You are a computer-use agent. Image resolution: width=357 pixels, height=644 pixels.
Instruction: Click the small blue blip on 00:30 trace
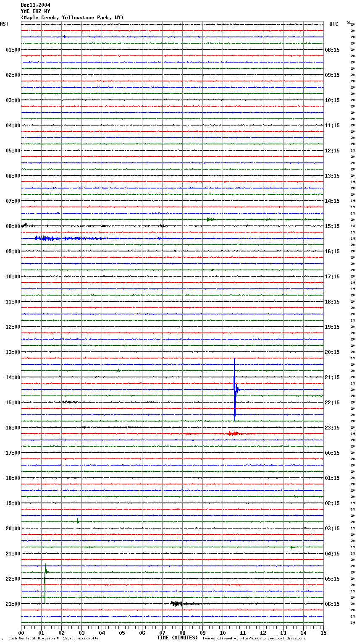click(x=65, y=37)
